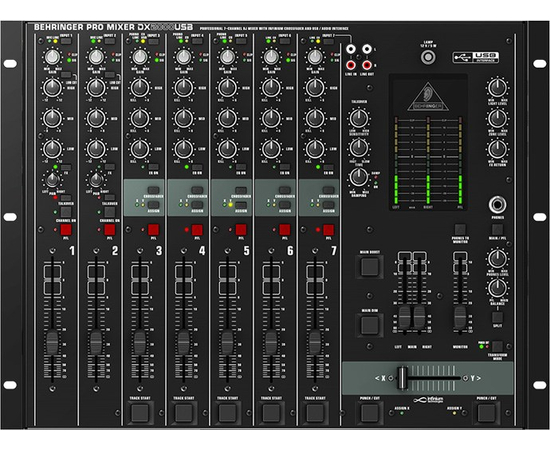Enable Crossfader button on channel 3
The image size is (550, 450).
pyautogui.click(x=153, y=190)
